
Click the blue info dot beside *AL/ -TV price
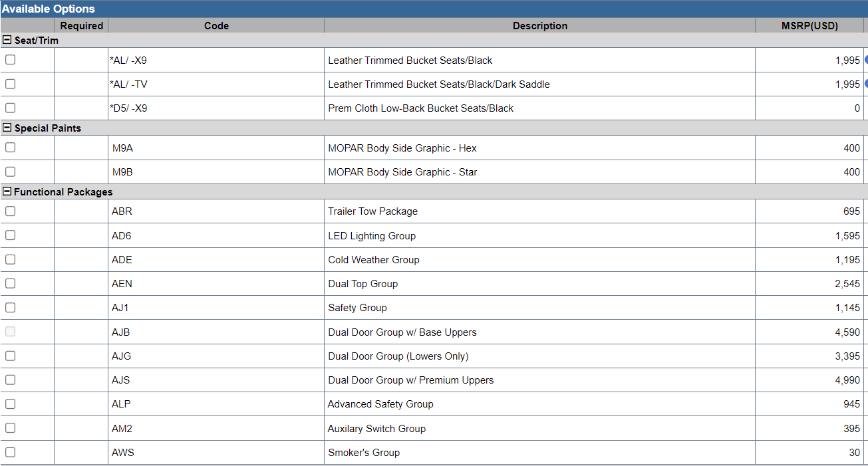(x=866, y=84)
